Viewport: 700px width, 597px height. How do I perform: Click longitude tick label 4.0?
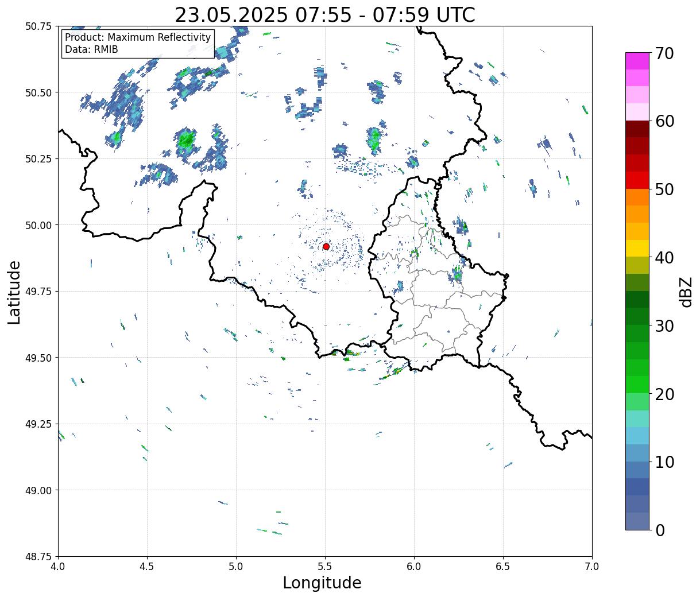tap(58, 567)
